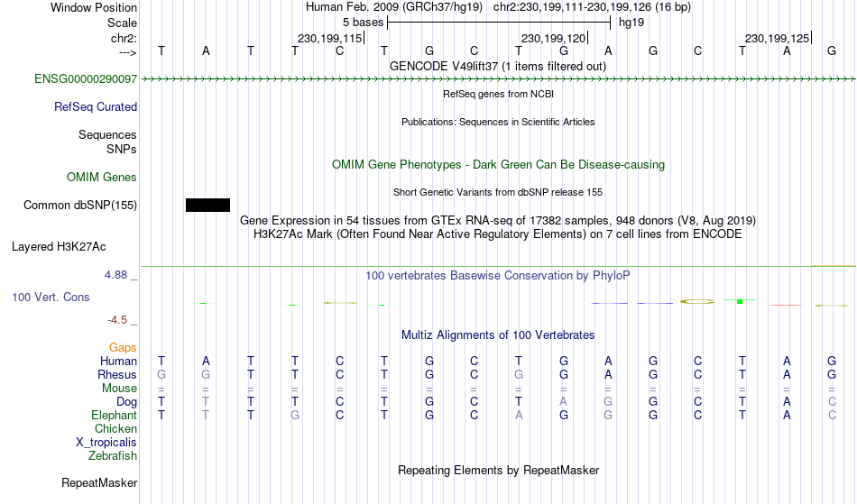Click the black dbSNP variant block
The width and height of the screenshot is (857, 504).
click(x=207, y=206)
